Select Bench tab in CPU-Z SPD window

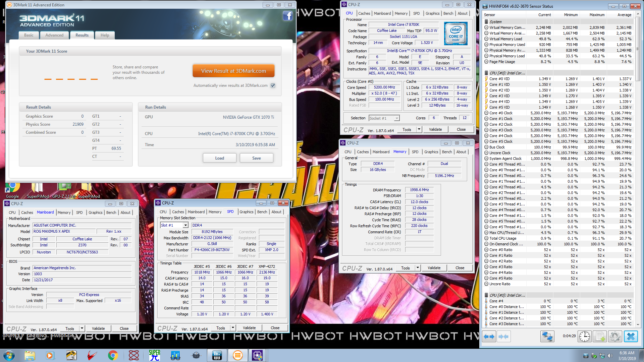tap(262, 212)
